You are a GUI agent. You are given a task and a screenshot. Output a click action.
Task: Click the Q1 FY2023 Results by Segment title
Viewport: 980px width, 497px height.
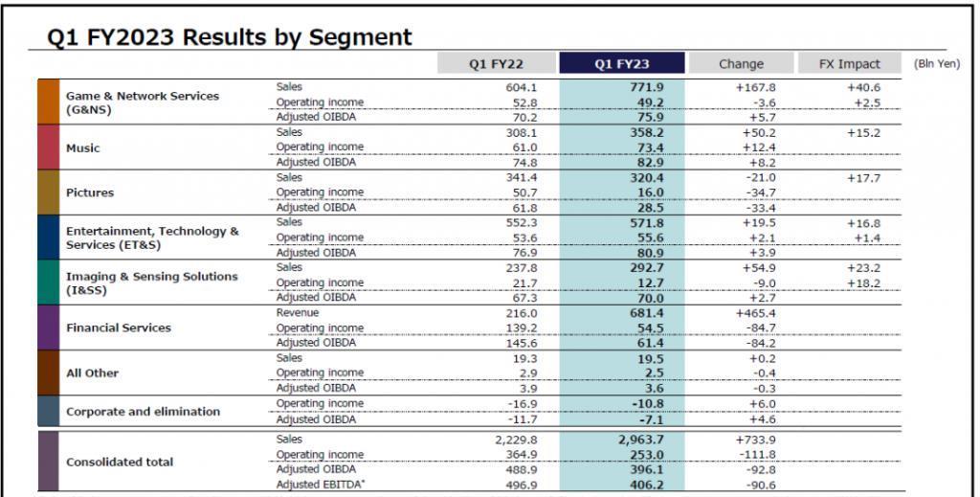231,37
